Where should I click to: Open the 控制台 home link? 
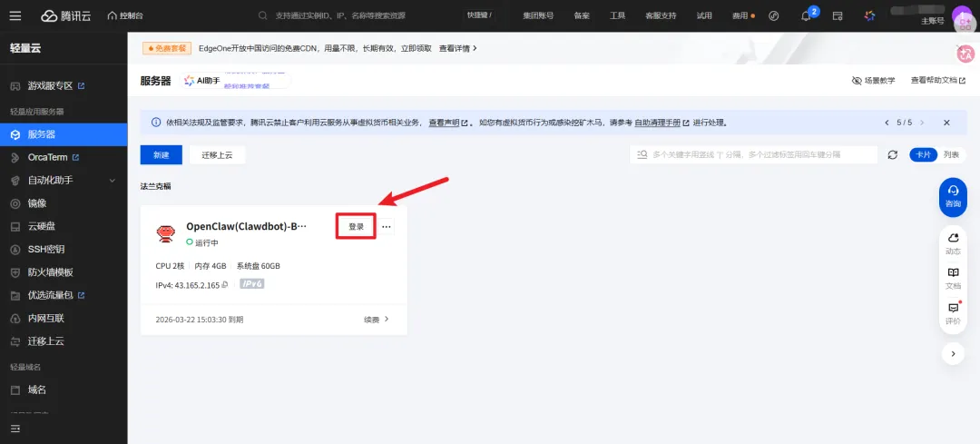pyautogui.click(x=126, y=15)
